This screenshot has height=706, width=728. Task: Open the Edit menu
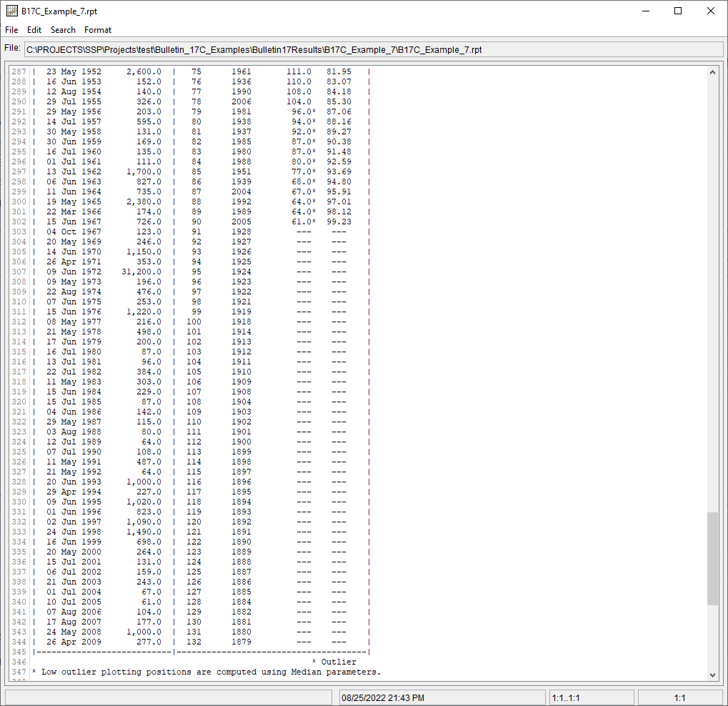(34, 30)
